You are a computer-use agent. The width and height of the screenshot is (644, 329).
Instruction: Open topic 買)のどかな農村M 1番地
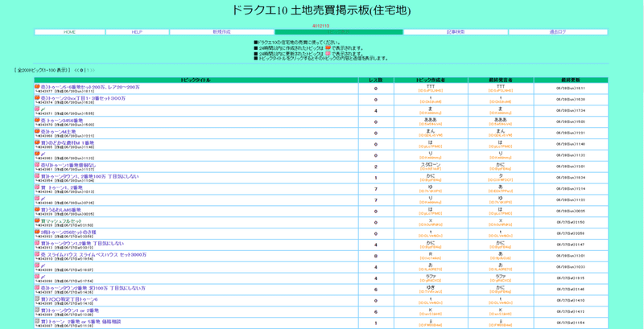pyautogui.click(x=67, y=142)
